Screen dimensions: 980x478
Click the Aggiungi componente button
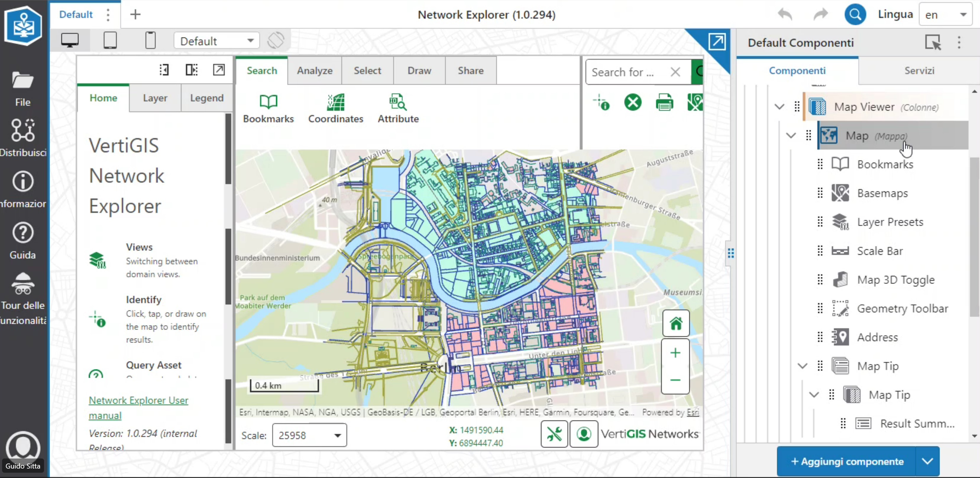pos(847,461)
